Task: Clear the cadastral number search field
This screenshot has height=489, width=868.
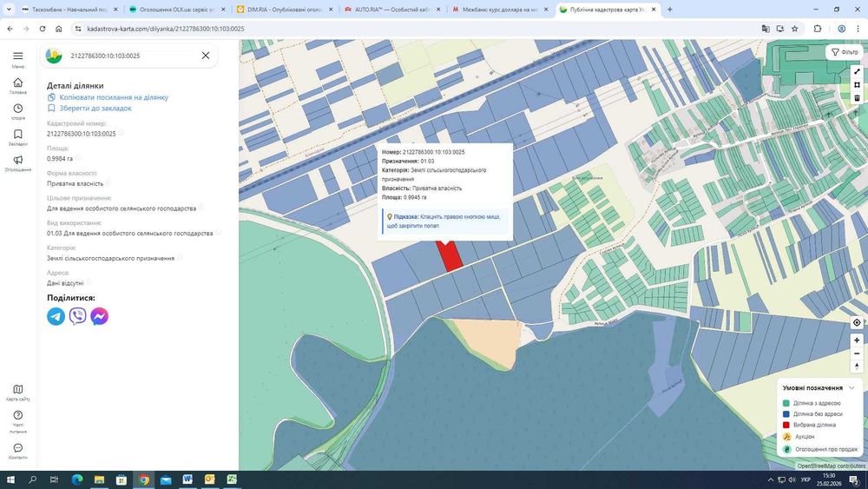Action: [x=206, y=56]
